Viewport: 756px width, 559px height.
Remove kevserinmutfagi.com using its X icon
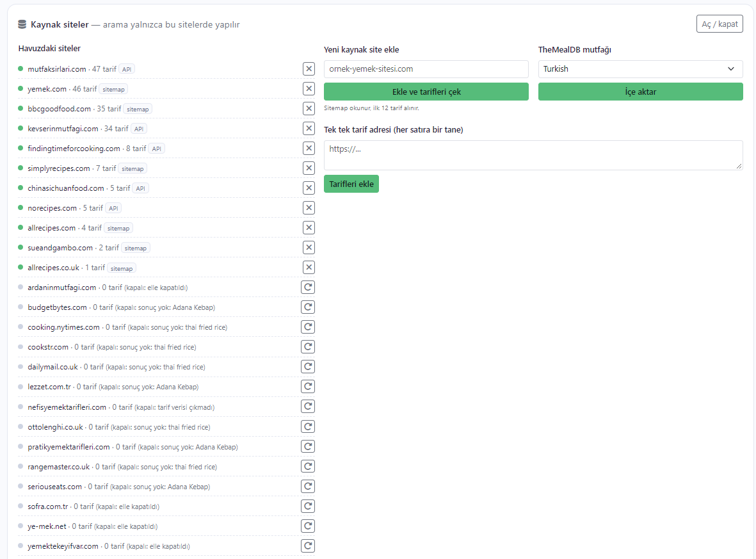point(309,128)
